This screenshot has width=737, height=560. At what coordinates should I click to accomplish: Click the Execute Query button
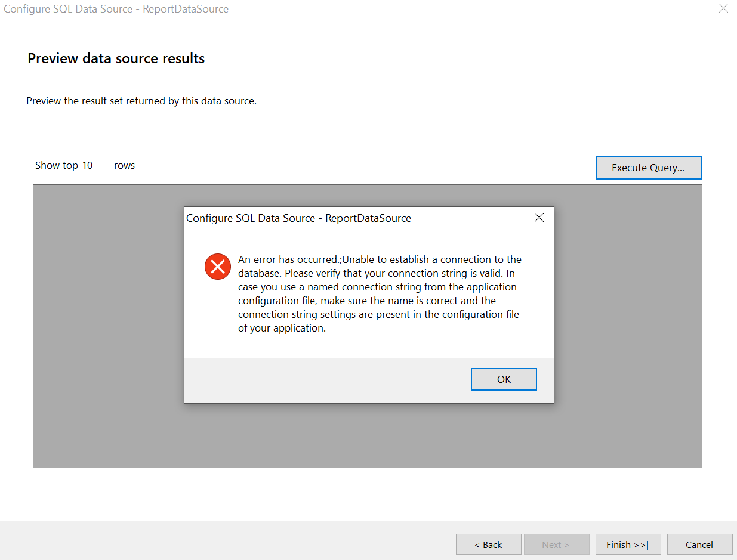pyautogui.click(x=648, y=168)
